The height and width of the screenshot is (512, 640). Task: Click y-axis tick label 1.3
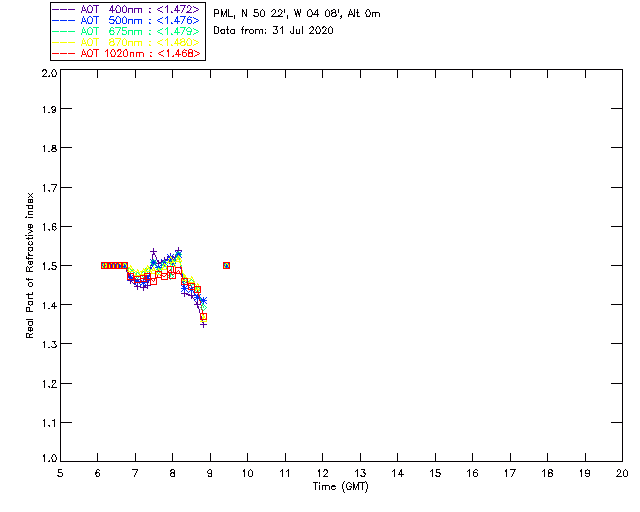click(x=49, y=344)
